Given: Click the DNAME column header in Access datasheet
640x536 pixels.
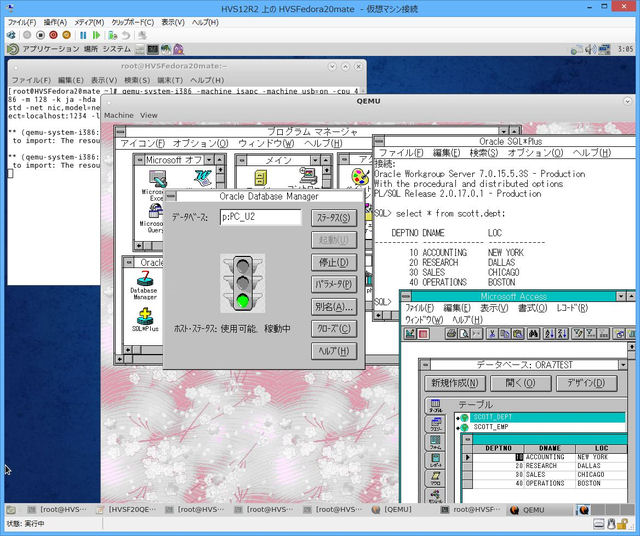Looking at the screenshot, I should point(550,448).
